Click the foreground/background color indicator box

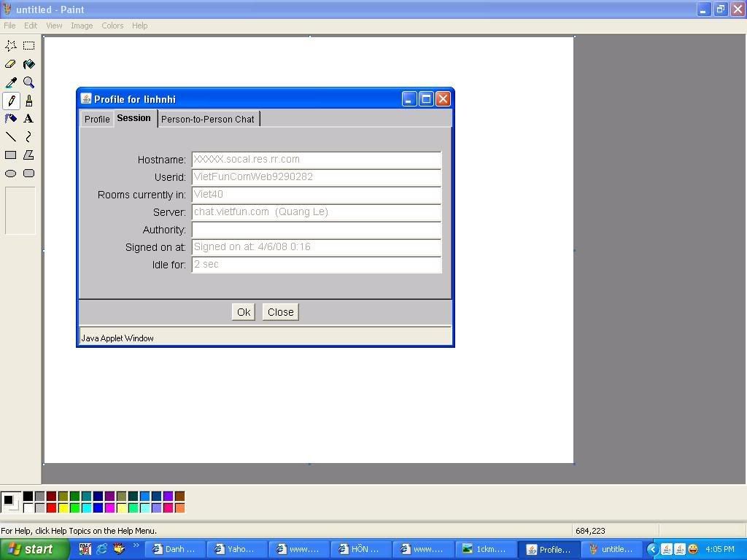(10, 502)
